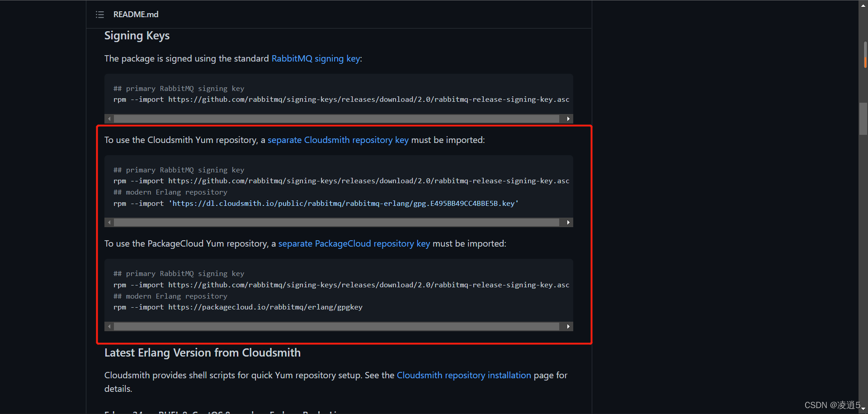
Task: Click the page vertical scrollbar thumb
Action: [863, 119]
